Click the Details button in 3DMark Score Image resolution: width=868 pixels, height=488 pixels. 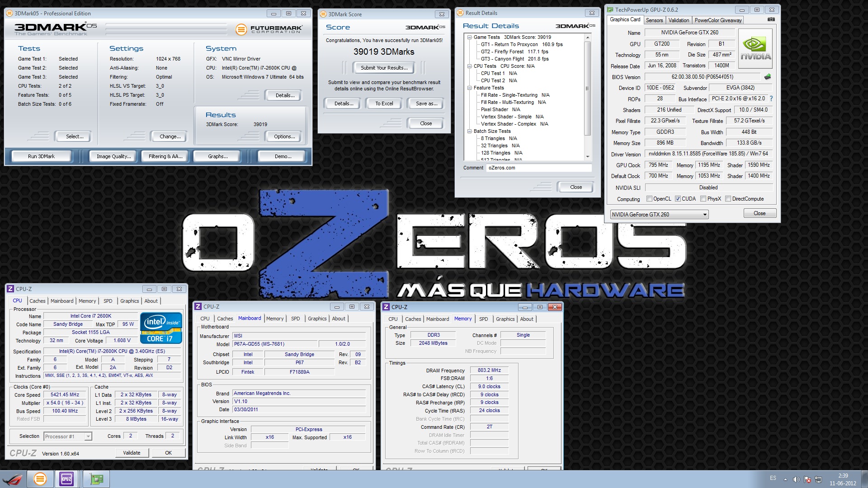344,103
